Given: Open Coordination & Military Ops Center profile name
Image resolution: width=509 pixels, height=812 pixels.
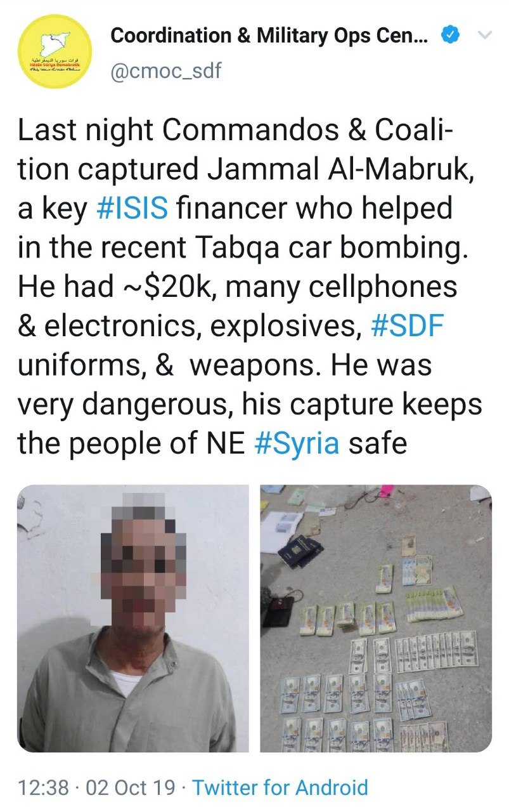Looking at the screenshot, I should pos(269,36).
